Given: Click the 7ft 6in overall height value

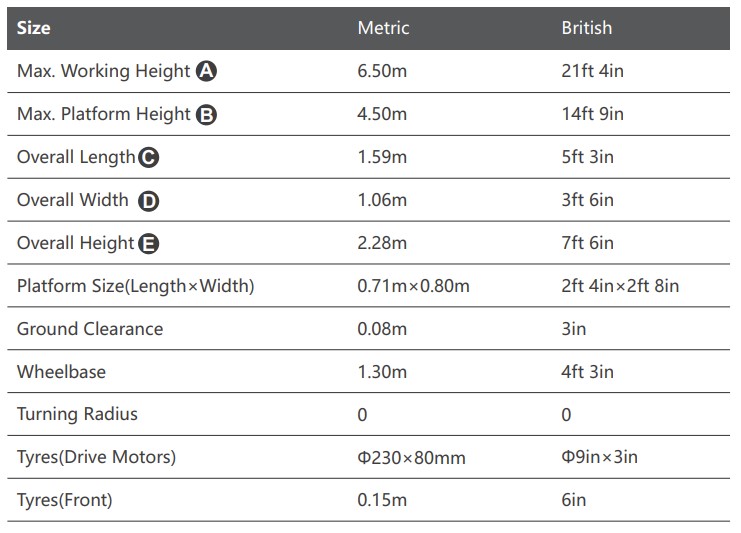Looking at the screenshot, I should pos(587,243).
